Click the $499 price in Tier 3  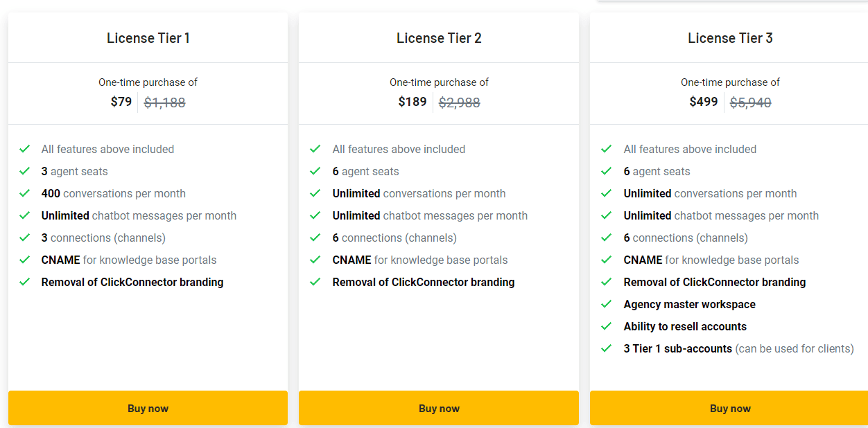tap(704, 101)
